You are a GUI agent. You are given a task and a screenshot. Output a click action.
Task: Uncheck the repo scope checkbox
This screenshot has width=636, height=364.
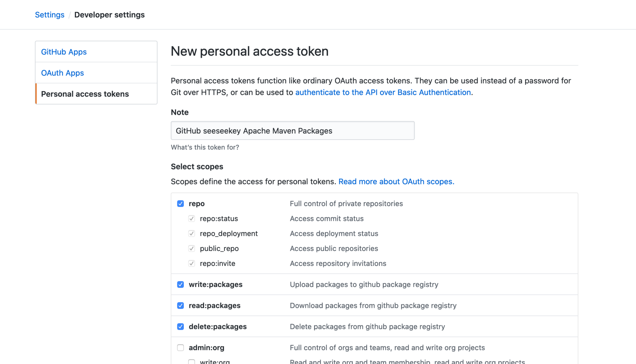tap(180, 204)
